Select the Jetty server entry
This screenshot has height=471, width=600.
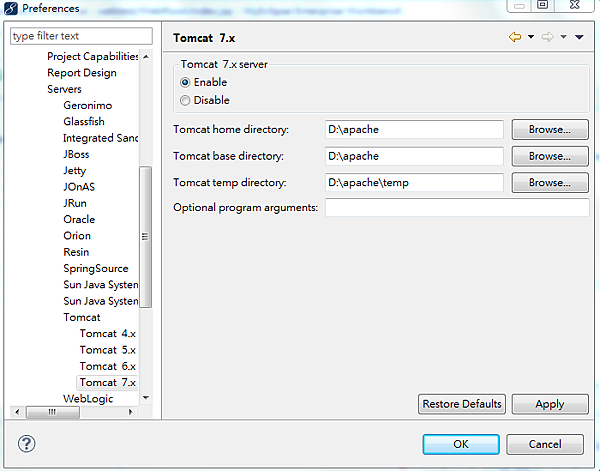coord(75,171)
